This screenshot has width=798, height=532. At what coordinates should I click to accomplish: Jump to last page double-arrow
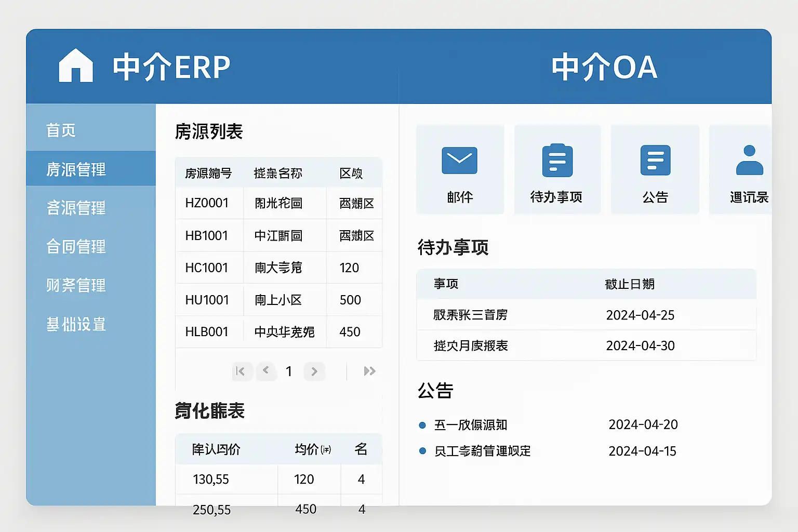pyautogui.click(x=369, y=371)
